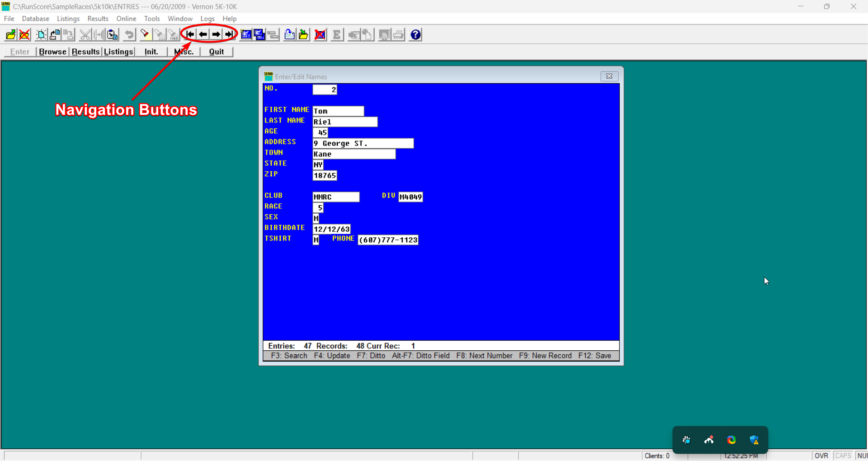This screenshot has width=868, height=461.
Task: Click the Misc. button
Action: [x=184, y=52]
